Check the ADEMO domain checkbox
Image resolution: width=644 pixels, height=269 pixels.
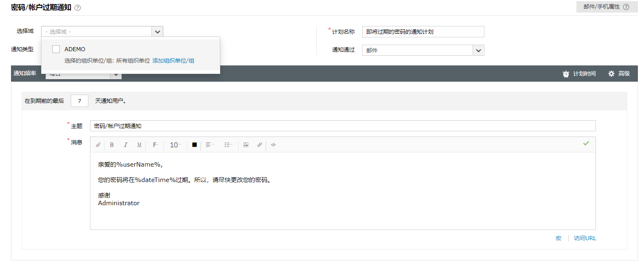click(56, 49)
